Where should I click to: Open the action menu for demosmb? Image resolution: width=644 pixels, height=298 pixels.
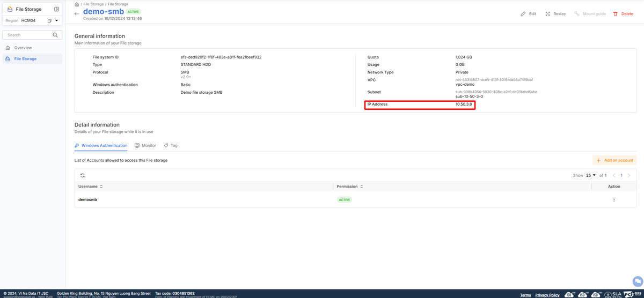(614, 199)
